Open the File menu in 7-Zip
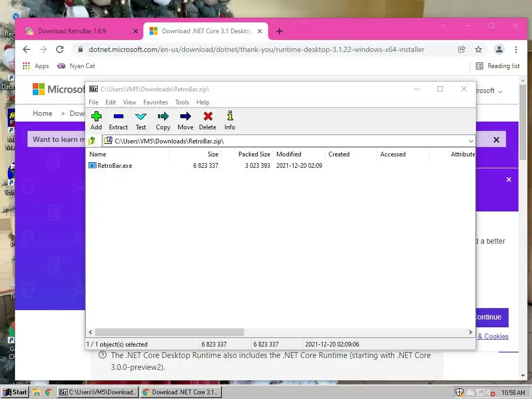 94,102
